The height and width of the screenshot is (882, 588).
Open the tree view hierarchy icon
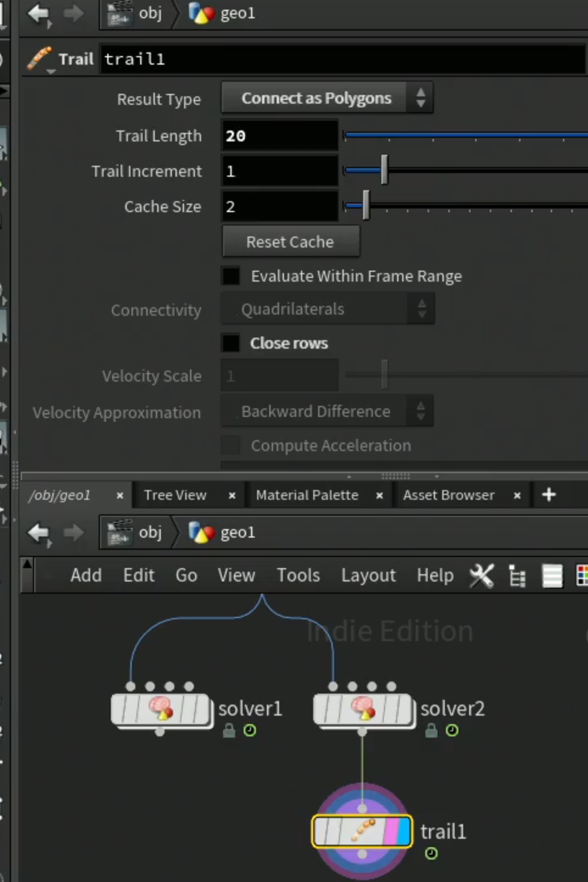[x=517, y=575]
